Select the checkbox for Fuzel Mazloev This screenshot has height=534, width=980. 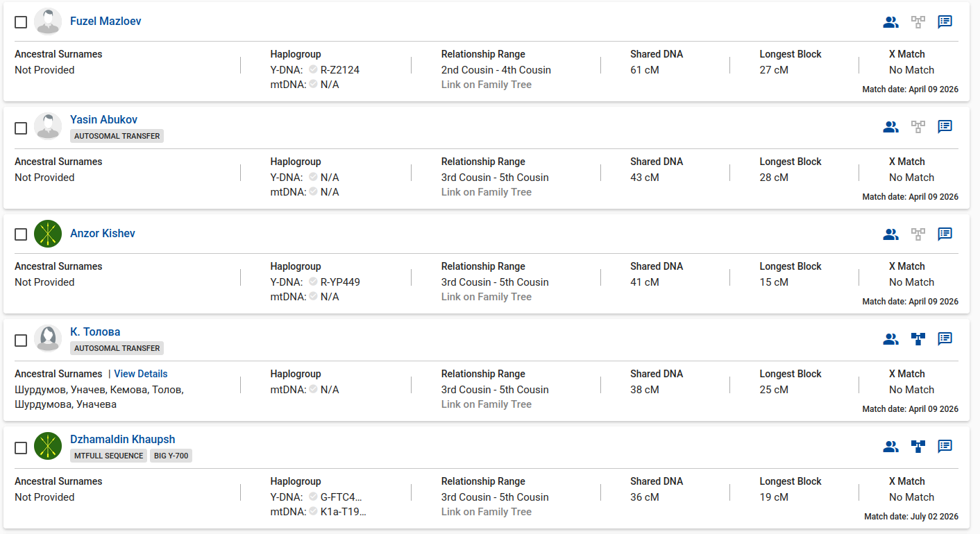click(21, 22)
